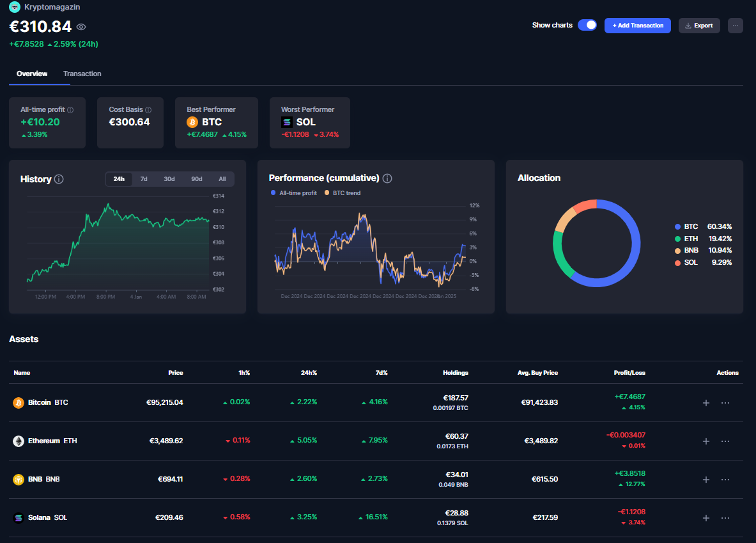Screen dimensions: 756x543
Task: Click the info icon next to Performance (cumulative)
Action: coord(387,178)
